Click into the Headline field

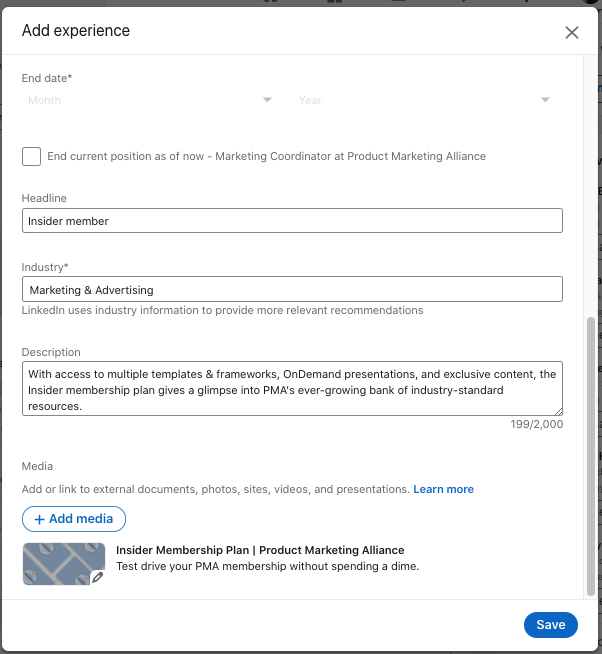[x=292, y=221]
